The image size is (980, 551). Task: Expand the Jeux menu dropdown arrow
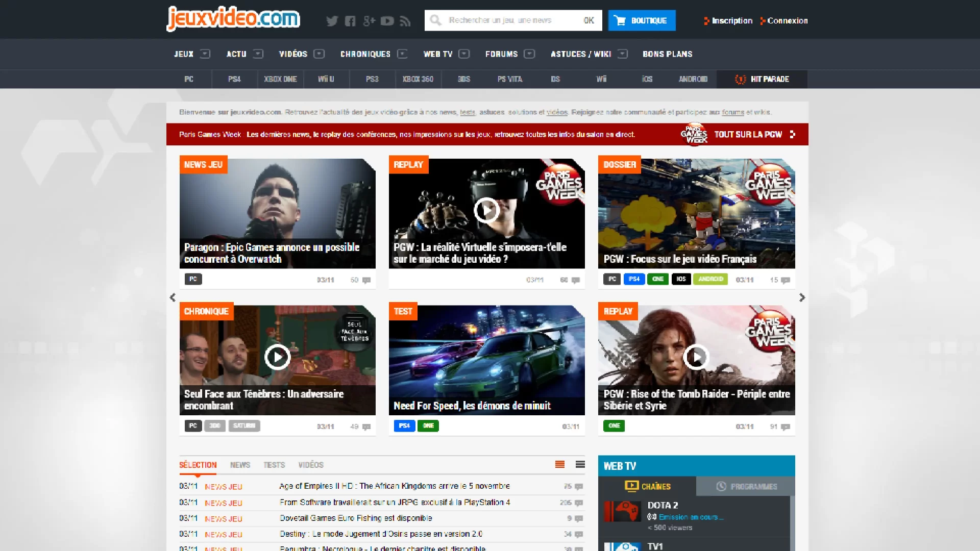click(205, 54)
